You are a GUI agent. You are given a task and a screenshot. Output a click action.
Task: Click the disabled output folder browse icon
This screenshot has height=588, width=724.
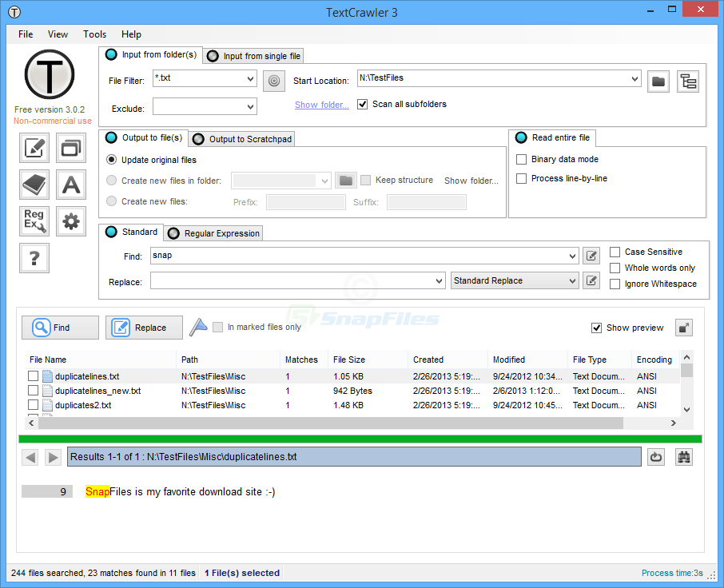tap(346, 180)
